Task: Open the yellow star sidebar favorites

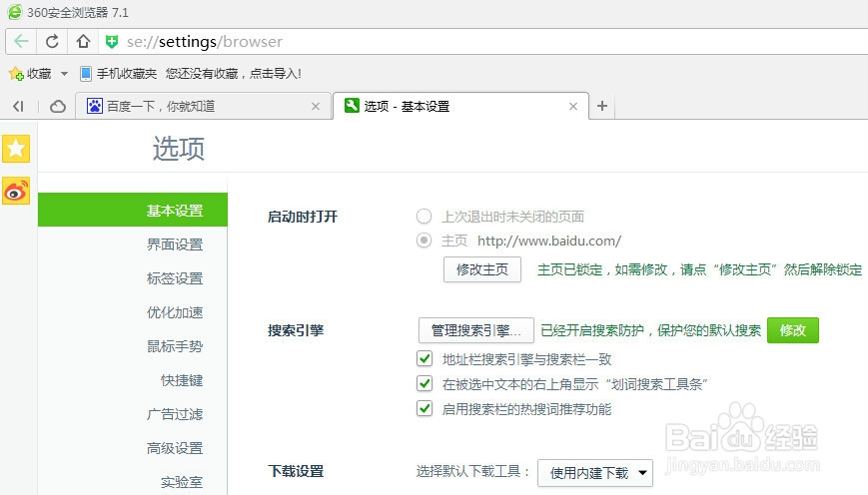Action: tap(16, 149)
